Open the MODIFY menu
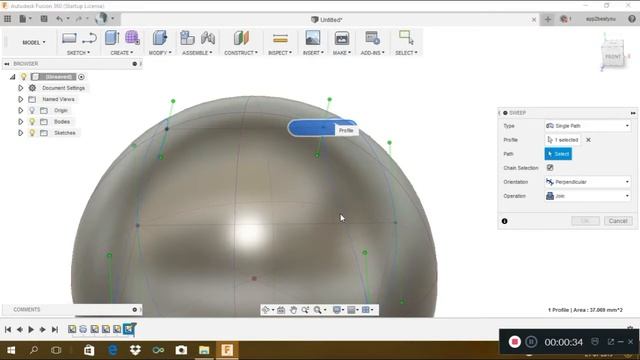 160,53
